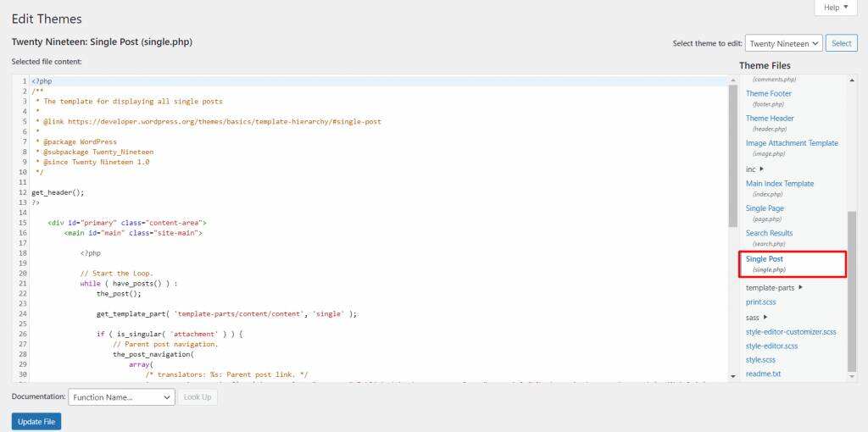Open Theme Footer file
Screen dimensions: 868x432
coord(768,94)
